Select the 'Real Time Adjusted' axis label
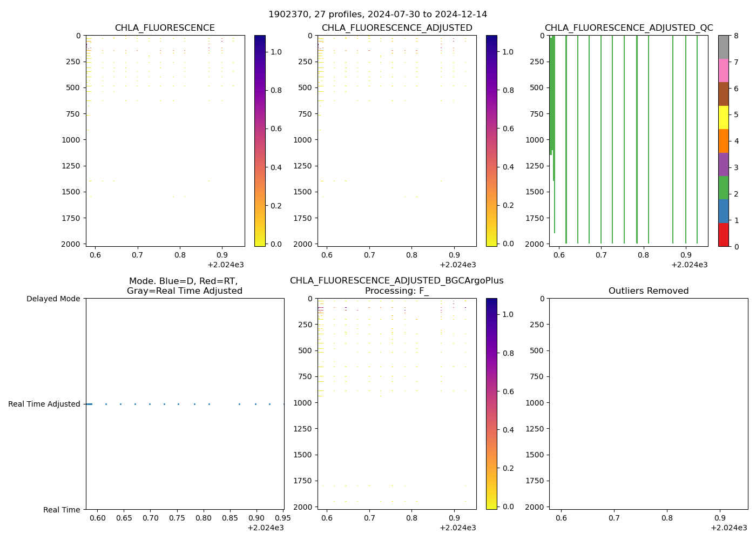 coord(44,404)
